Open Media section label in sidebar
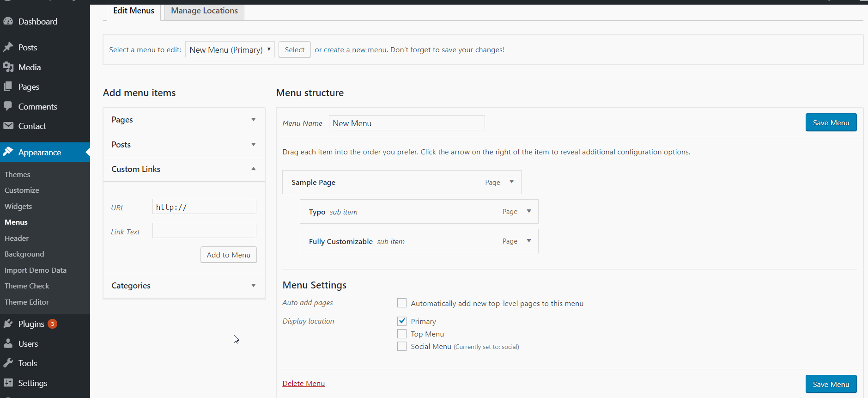The height and width of the screenshot is (398, 868). point(30,67)
